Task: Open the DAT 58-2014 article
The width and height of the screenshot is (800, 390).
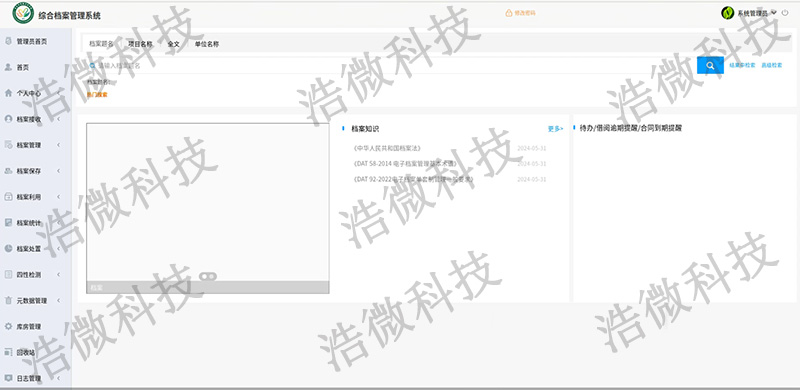Action: tap(405, 164)
